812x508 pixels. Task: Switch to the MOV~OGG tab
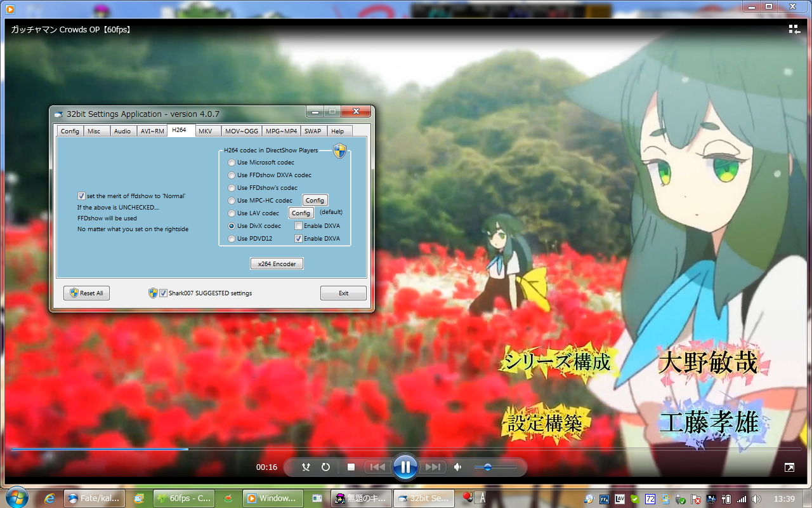[242, 131]
